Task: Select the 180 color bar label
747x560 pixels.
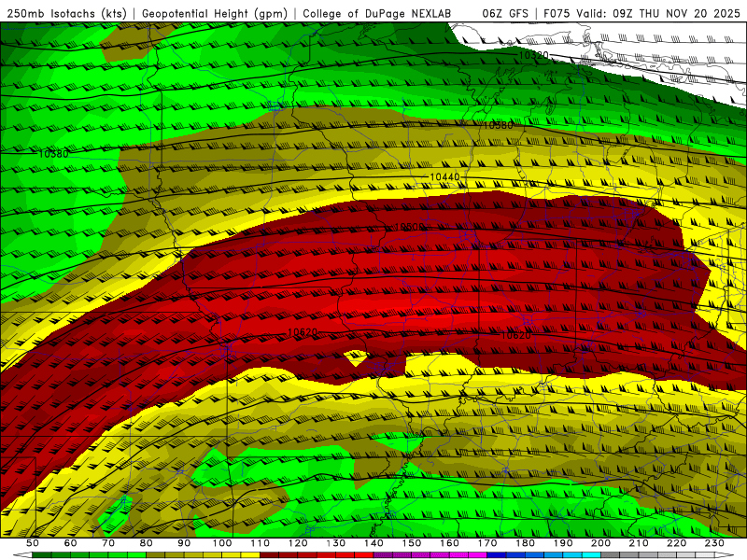Action: tap(525, 543)
